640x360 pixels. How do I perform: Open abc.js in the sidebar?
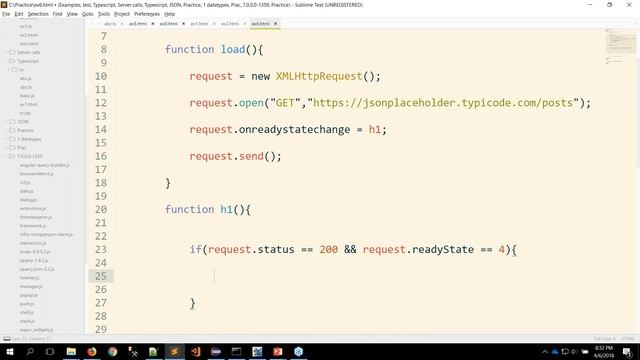[x=26, y=78]
